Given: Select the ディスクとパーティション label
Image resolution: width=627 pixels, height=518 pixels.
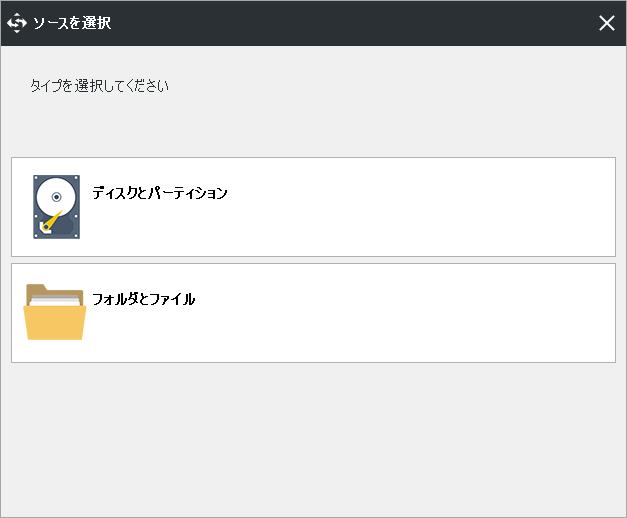Looking at the screenshot, I should [160, 193].
